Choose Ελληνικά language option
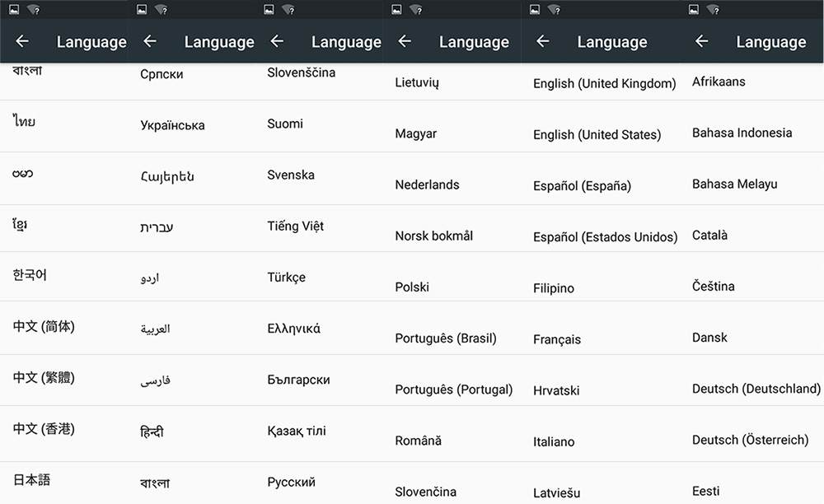Screen dimensions: 824x504 [x=294, y=329]
